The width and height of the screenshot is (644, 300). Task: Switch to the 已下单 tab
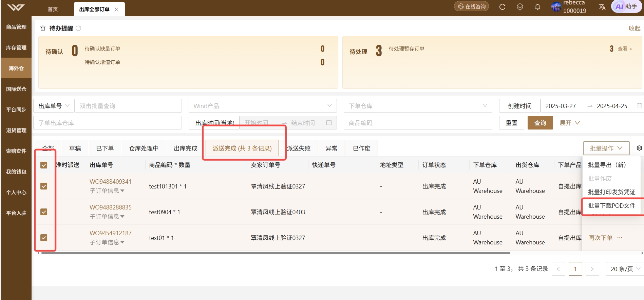pos(105,148)
